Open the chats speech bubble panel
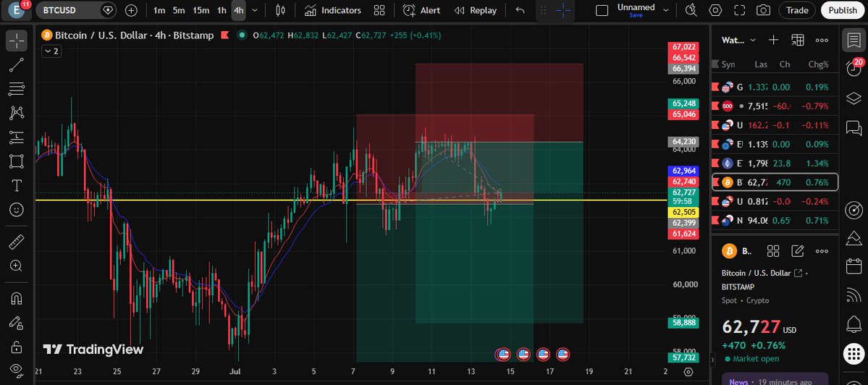 point(854,128)
